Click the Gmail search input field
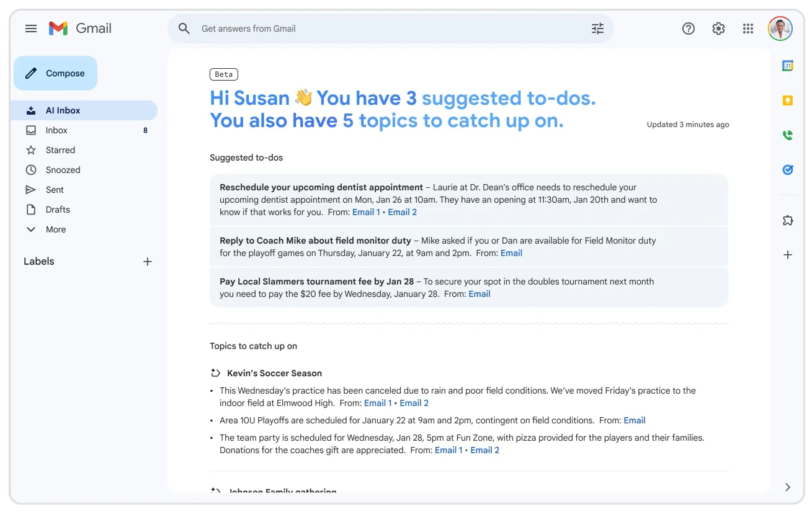Screen dimensions: 812x512 click(x=310, y=28)
